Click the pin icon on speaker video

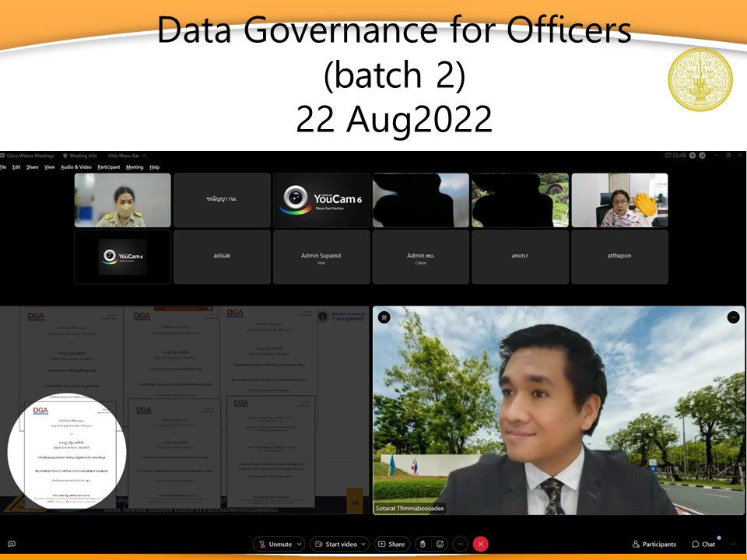point(384,317)
